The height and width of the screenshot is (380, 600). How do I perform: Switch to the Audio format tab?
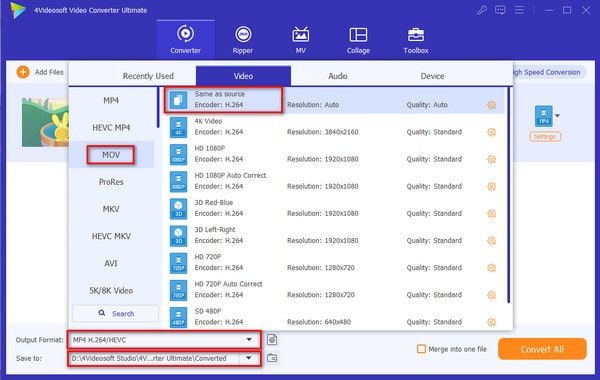338,76
